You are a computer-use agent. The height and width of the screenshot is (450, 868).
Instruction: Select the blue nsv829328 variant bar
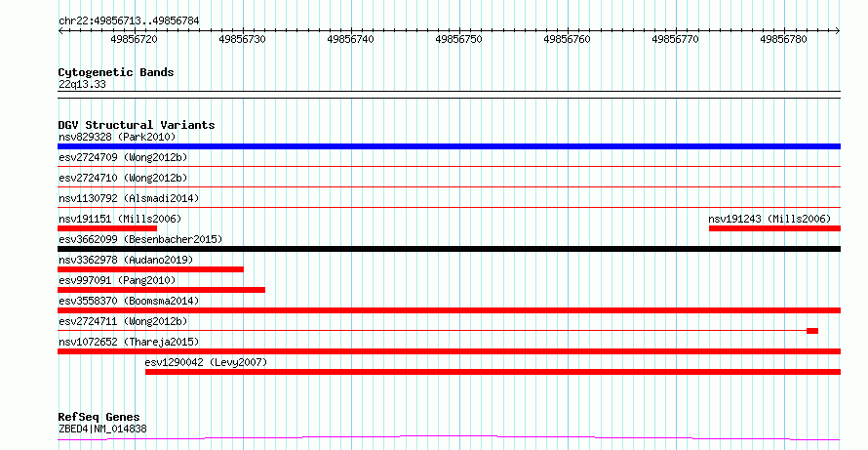449,146
